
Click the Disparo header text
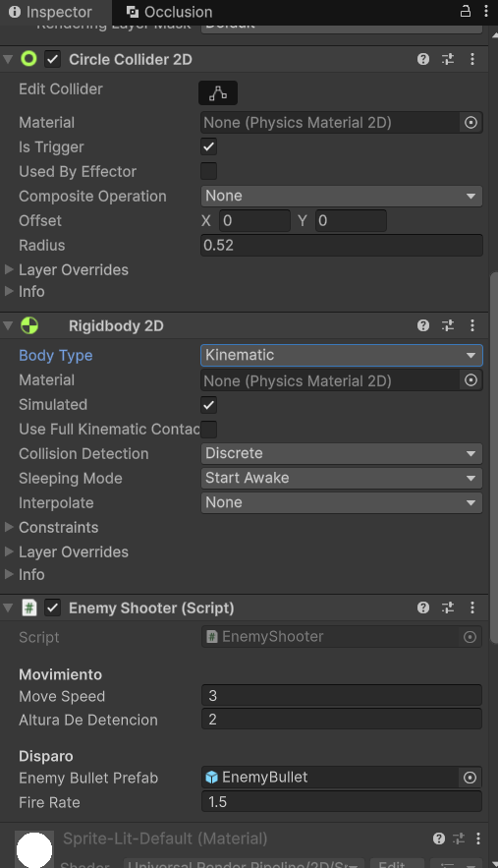click(x=46, y=756)
